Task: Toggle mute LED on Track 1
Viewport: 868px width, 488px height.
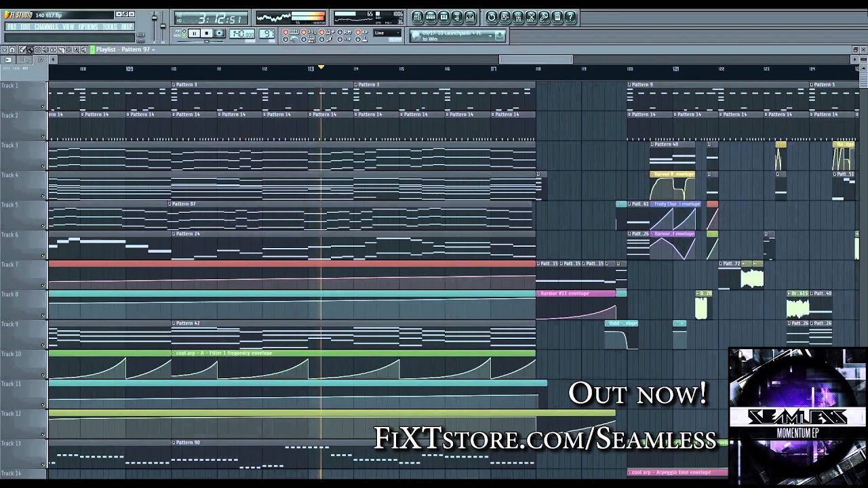Action: pos(43,106)
